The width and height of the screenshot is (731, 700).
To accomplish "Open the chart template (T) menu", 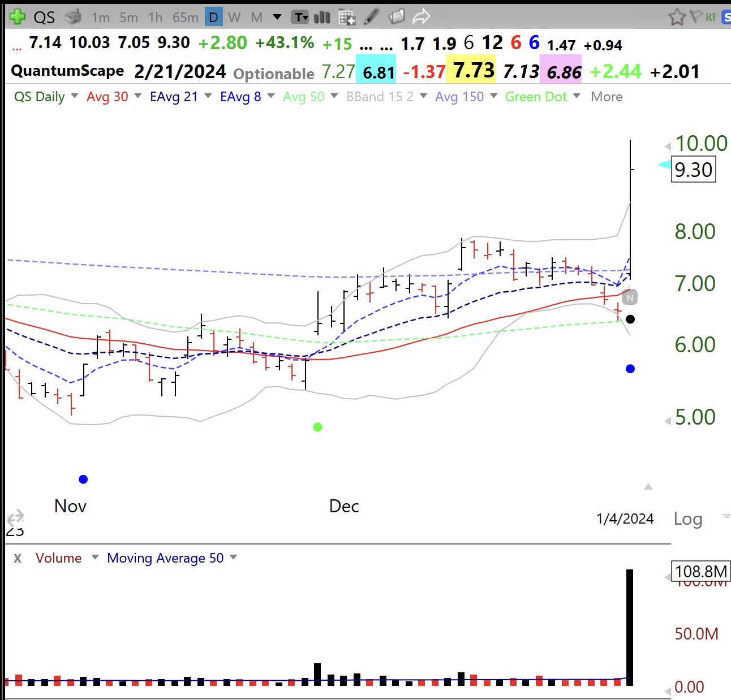I will click(300, 18).
